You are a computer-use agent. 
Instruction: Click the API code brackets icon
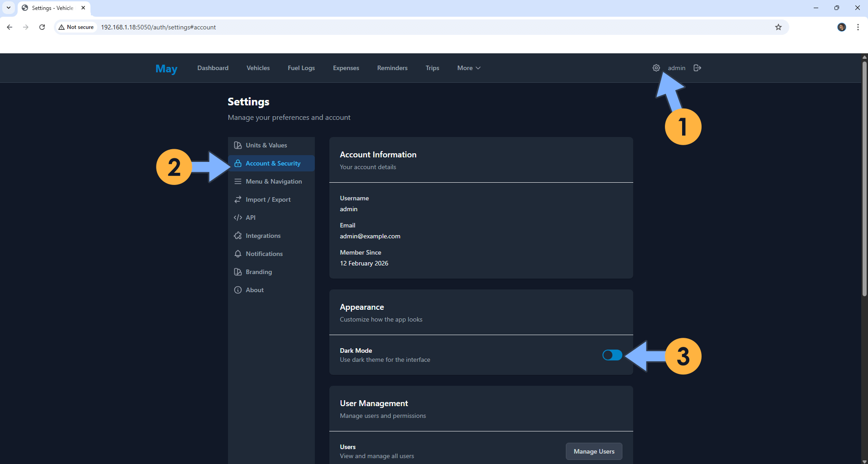237,218
